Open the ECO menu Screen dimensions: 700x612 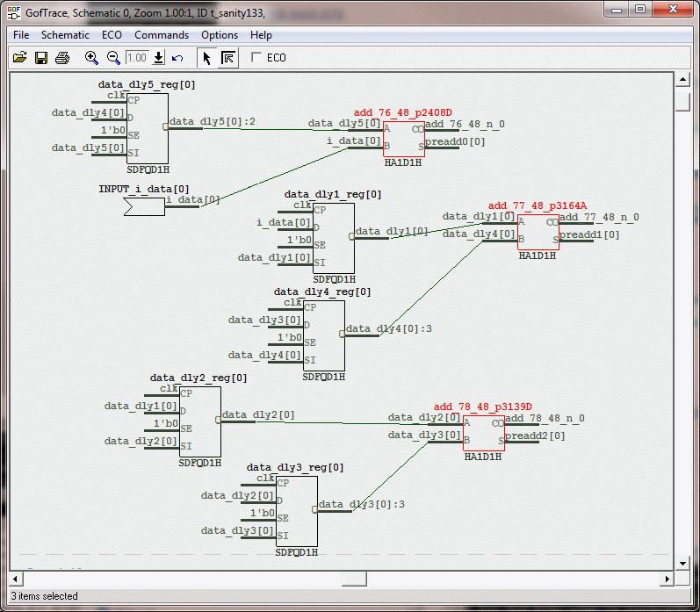pos(112,35)
